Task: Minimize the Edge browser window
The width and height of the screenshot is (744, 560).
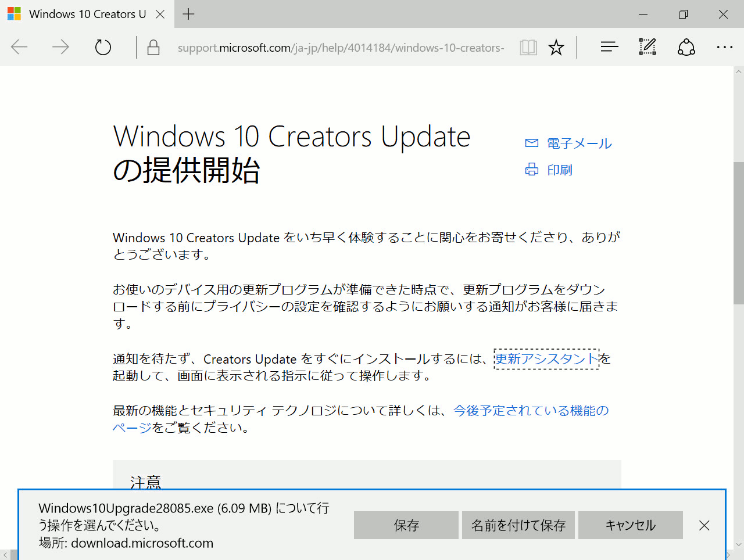Action: tap(643, 14)
